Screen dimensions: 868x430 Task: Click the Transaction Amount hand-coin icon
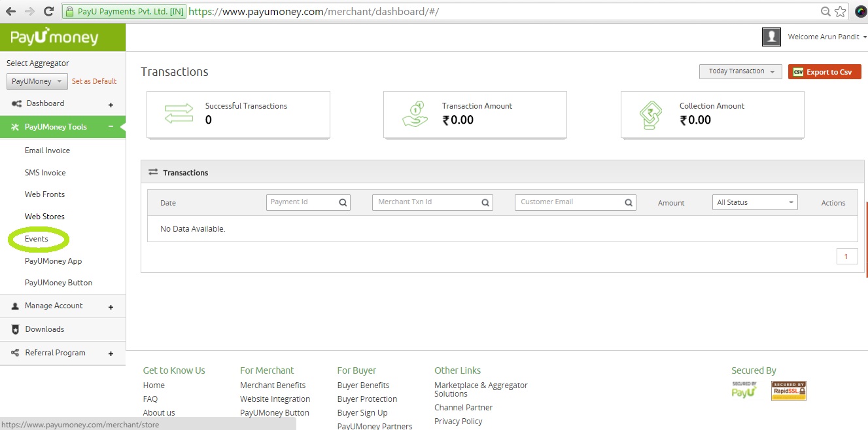click(x=415, y=114)
